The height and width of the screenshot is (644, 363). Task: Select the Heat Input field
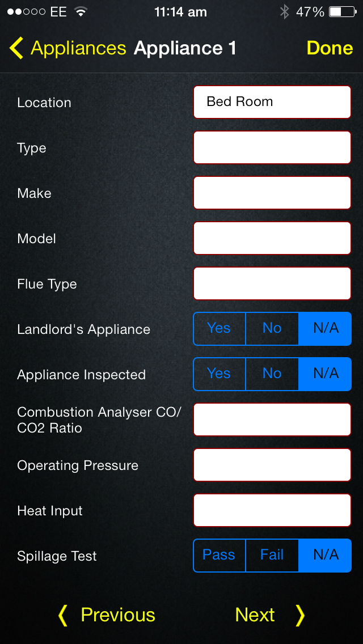[x=272, y=510]
